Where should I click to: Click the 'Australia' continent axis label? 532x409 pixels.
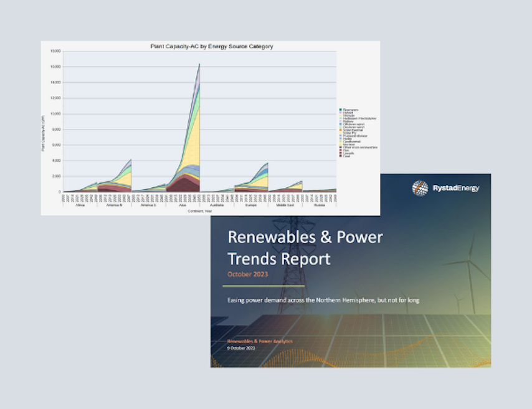[217, 205]
